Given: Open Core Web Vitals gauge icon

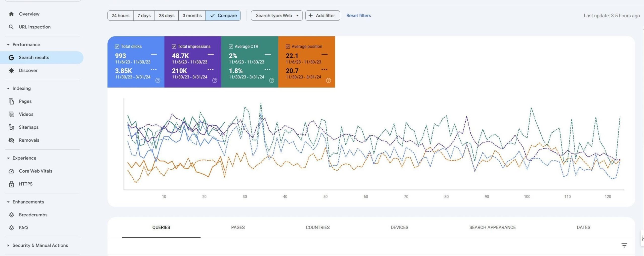Looking at the screenshot, I should [11, 171].
